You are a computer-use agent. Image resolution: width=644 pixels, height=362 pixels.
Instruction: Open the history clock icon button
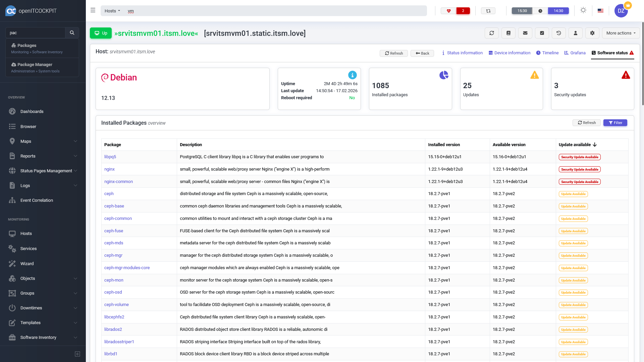(x=558, y=33)
